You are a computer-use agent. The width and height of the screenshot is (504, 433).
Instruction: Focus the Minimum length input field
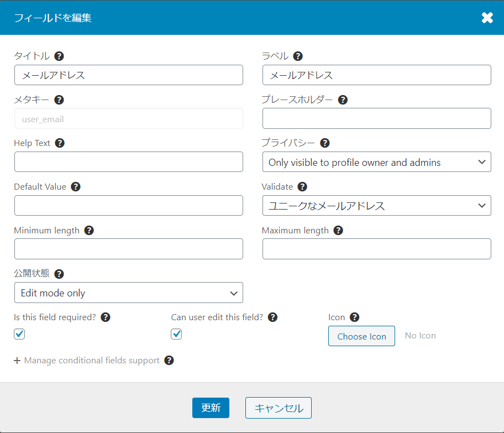[129, 249]
